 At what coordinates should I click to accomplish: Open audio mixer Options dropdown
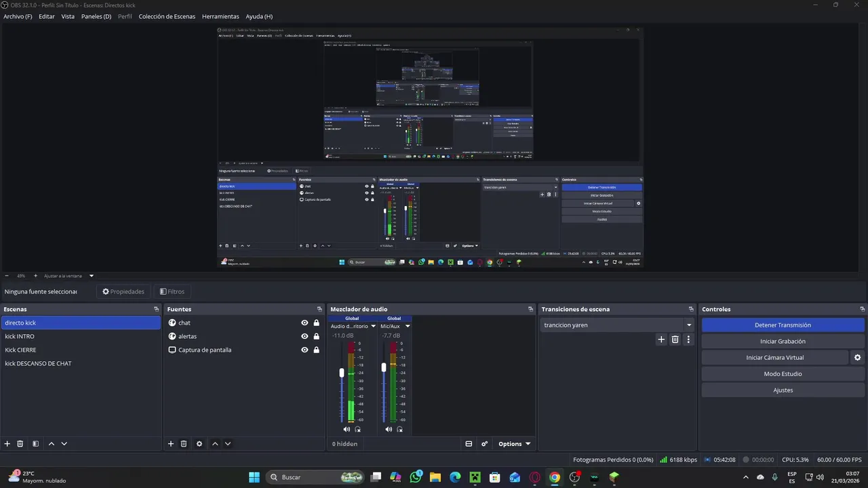point(514,444)
